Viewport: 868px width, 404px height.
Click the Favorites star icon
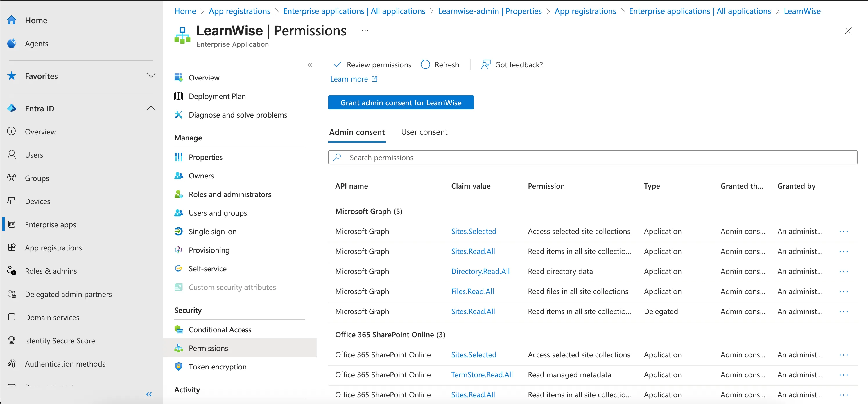[x=12, y=76]
